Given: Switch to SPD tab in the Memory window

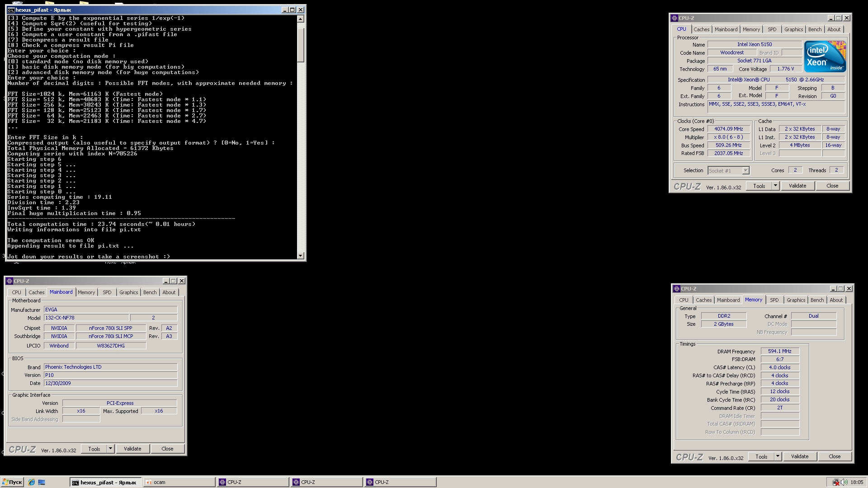Looking at the screenshot, I should coord(774,300).
